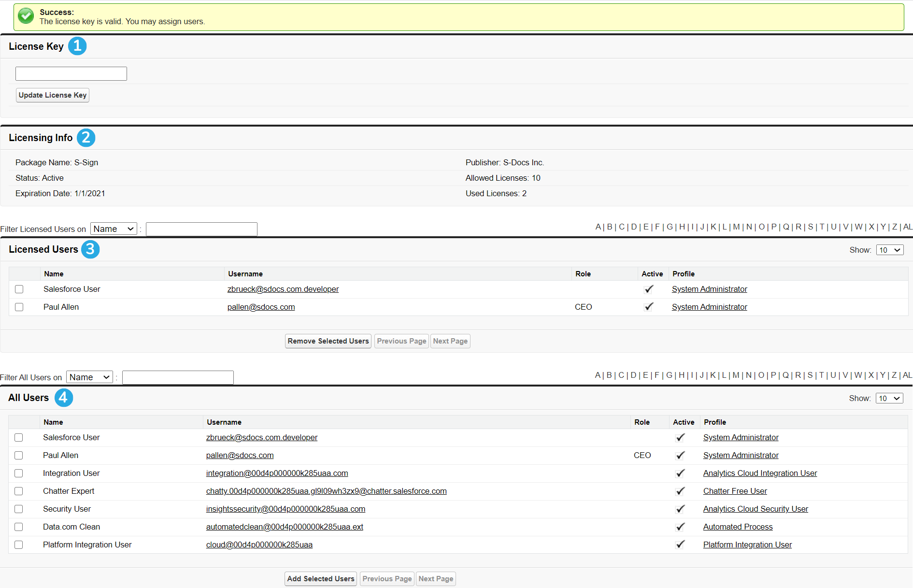Click Profile column header in All Users
The width and height of the screenshot is (913, 588).
pyautogui.click(x=715, y=422)
